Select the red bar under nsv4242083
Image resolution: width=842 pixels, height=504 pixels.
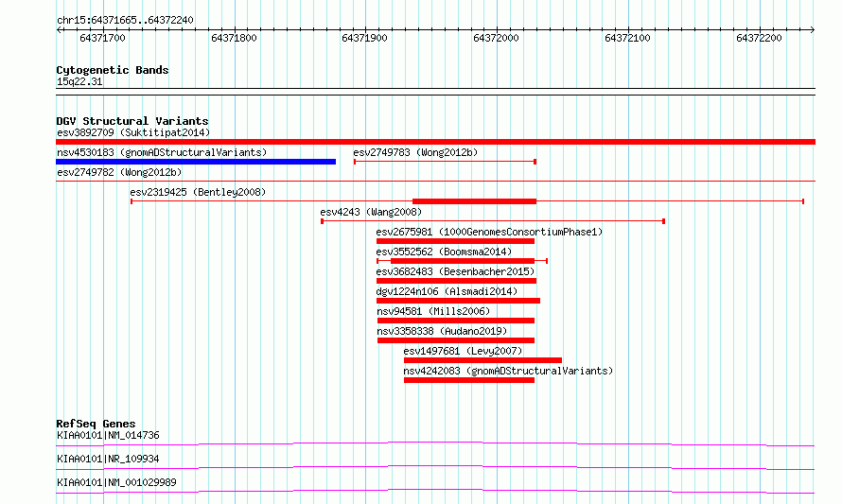[x=469, y=380]
